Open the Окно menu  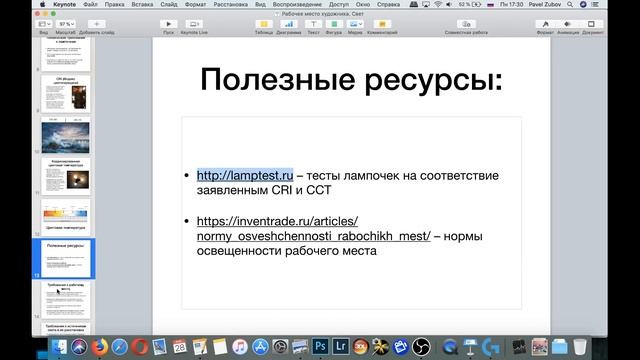(362, 4)
